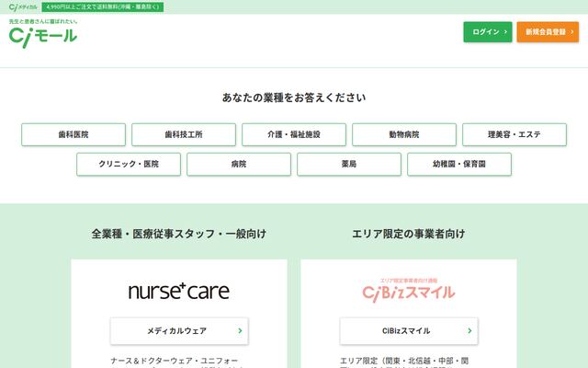Open the ログイン login button
This screenshot has width=588, height=368.
click(x=488, y=32)
